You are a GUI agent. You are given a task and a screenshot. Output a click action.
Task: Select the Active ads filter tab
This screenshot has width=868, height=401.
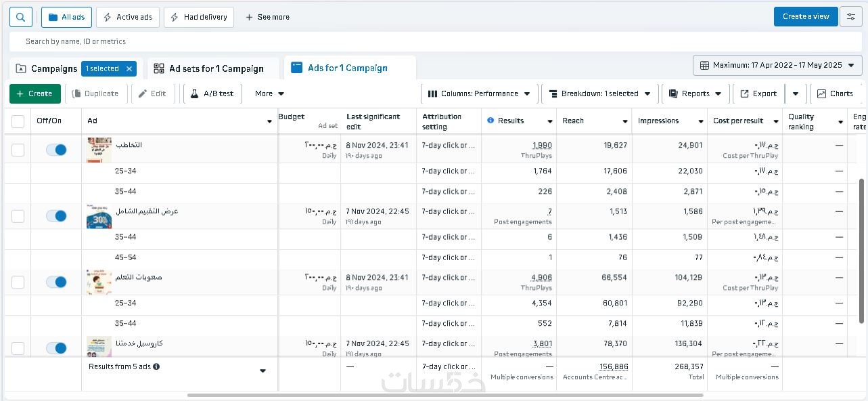(127, 17)
